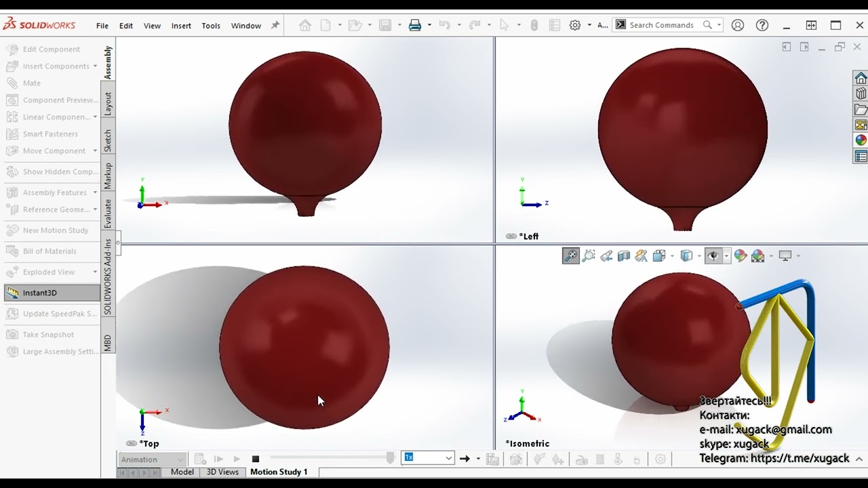Open the View Palette task pane icon
Viewport: 868px width, 488px height.
(x=861, y=125)
